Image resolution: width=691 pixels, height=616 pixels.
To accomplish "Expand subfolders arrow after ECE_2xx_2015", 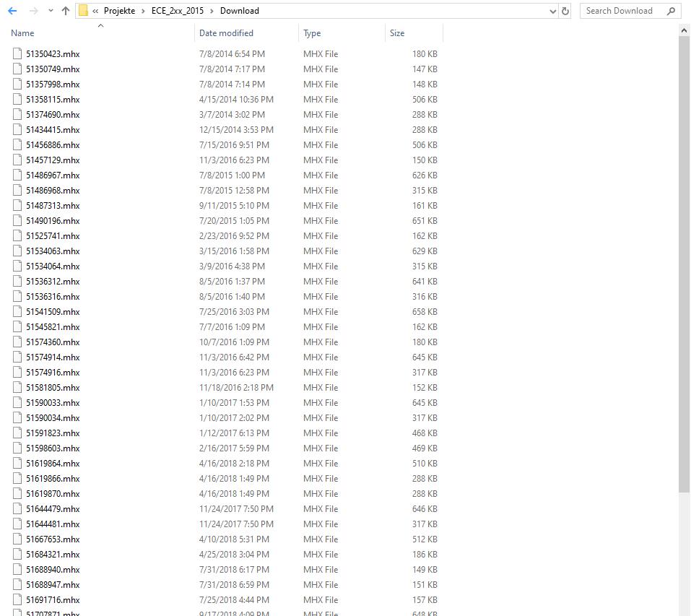I will click(212, 11).
